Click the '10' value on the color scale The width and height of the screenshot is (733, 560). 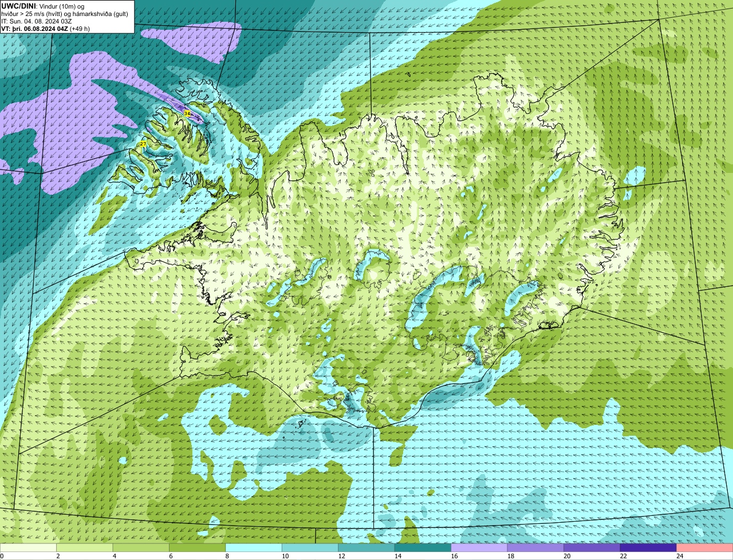pyautogui.click(x=285, y=556)
